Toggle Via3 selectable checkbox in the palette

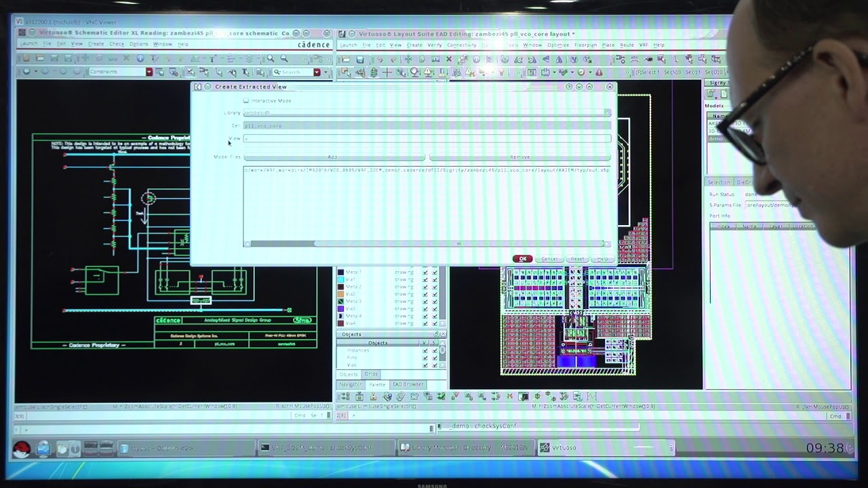(x=435, y=308)
